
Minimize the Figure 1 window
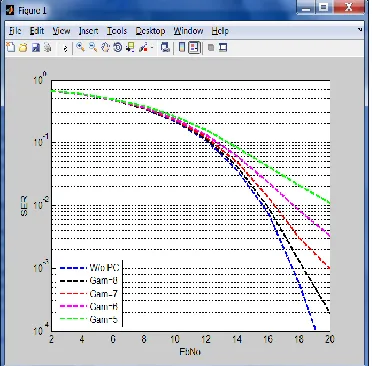(306, 7)
